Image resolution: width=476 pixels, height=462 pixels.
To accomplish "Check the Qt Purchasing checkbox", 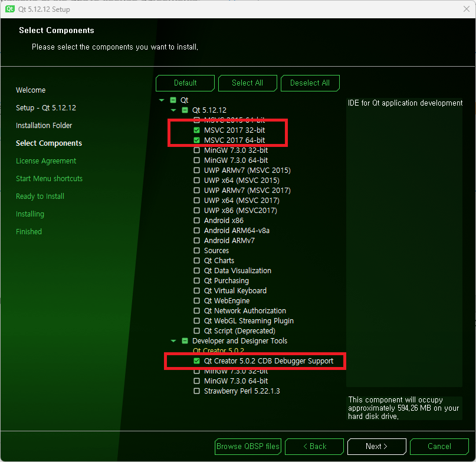I will pyautogui.click(x=197, y=280).
